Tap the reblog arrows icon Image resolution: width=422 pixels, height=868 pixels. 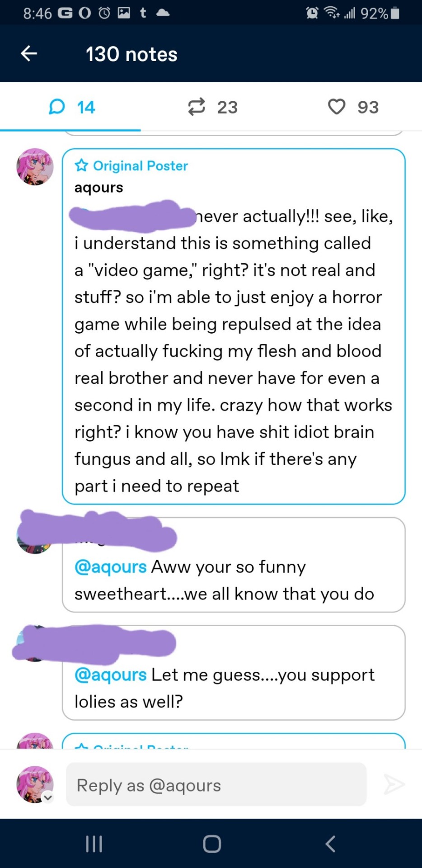point(197,107)
